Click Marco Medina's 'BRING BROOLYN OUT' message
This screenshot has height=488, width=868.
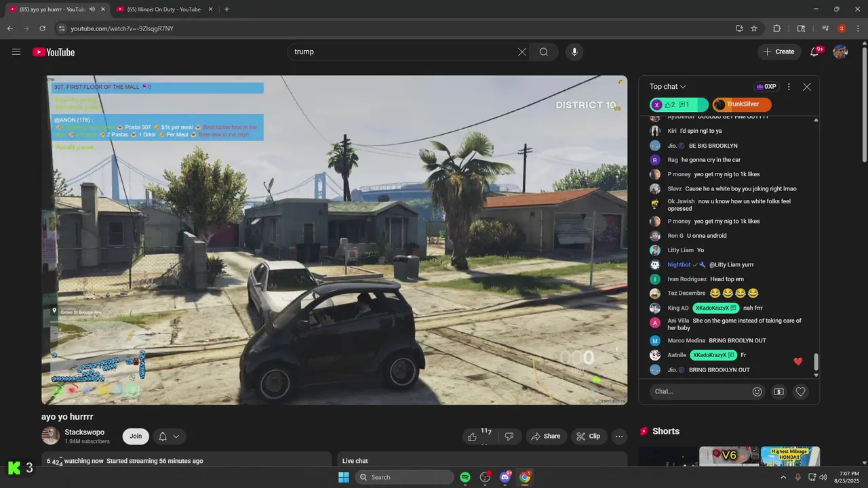click(x=737, y=340)
